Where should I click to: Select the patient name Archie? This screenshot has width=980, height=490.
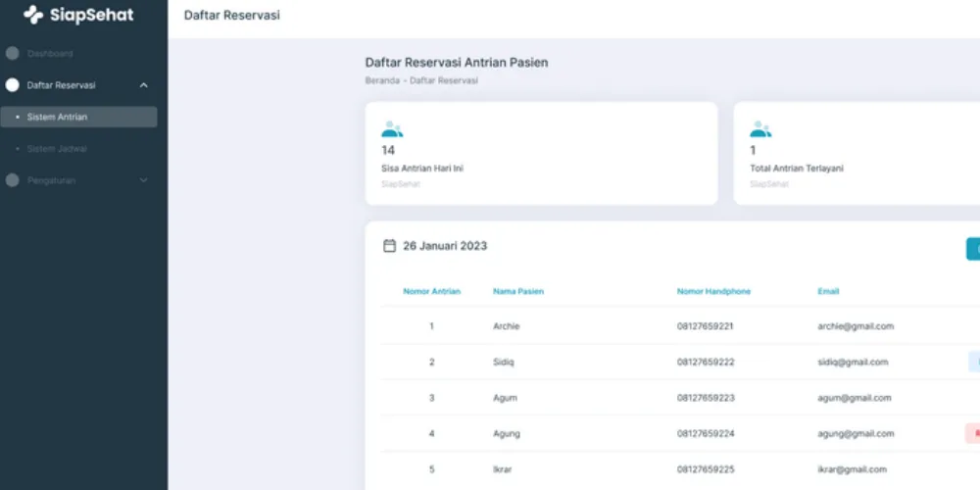(507, 326)
